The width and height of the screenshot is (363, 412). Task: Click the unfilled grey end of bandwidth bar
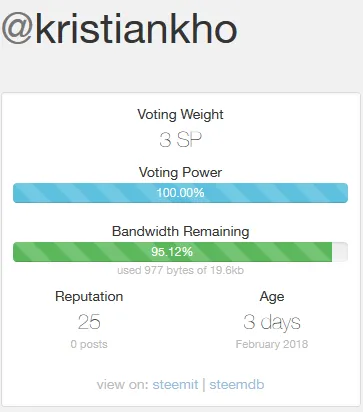click(340, 252)
